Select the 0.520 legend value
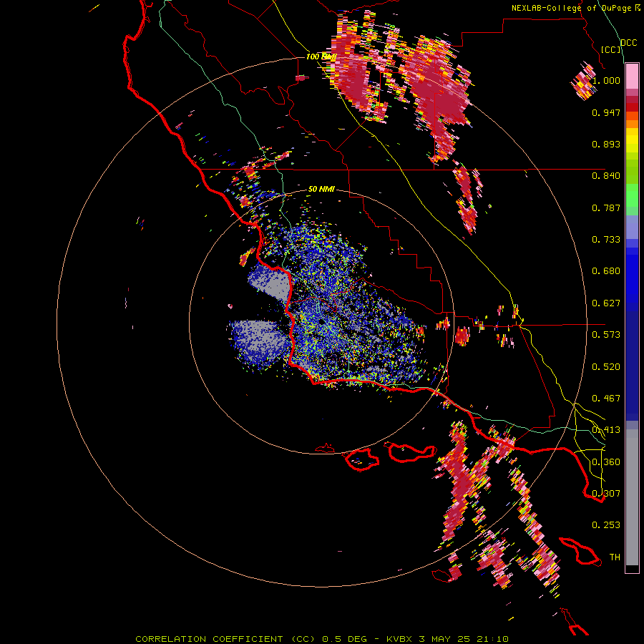The height and width of the screenshot is (644, 644). point(606,367)
